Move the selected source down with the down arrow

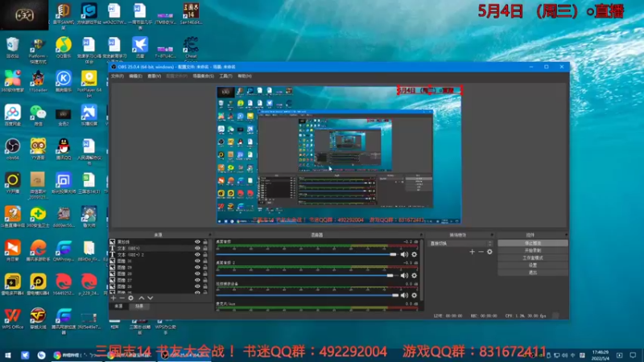(151, 298)
